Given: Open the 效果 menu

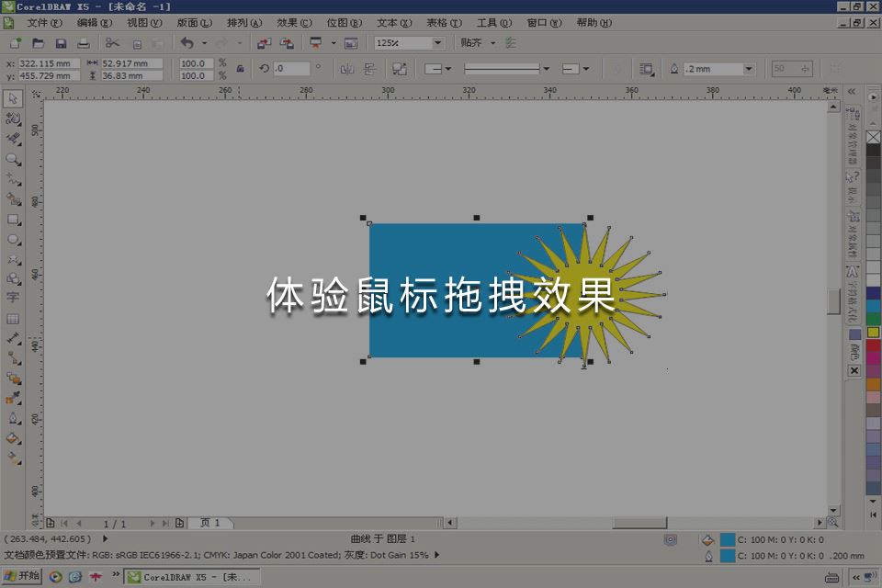Looking at the screenshot, I should 294,23.
